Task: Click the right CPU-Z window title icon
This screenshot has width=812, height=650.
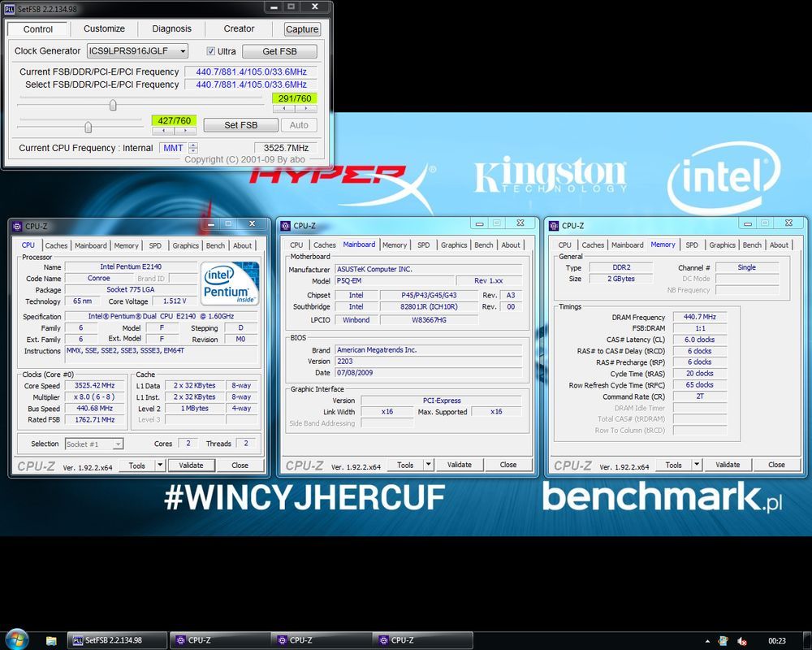Action: tap(554, 226)
